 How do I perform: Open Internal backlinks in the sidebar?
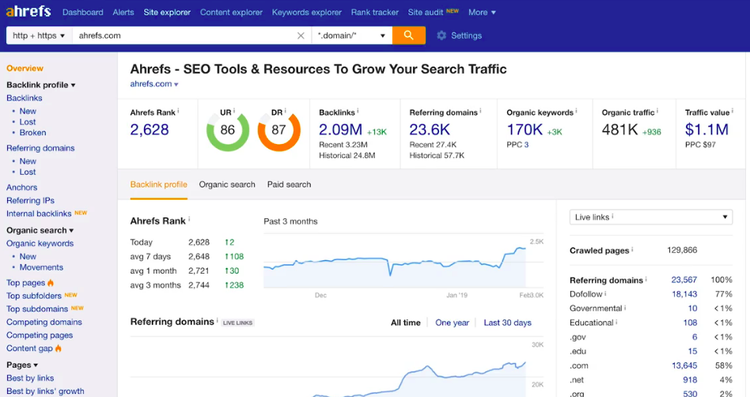(x=39, y=214)
